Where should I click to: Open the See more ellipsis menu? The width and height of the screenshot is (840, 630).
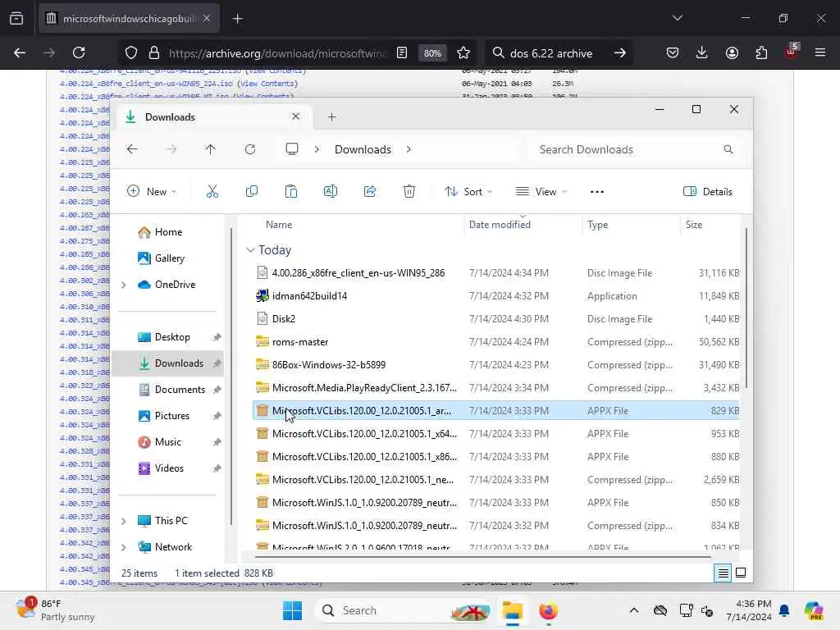pos(597,192)
